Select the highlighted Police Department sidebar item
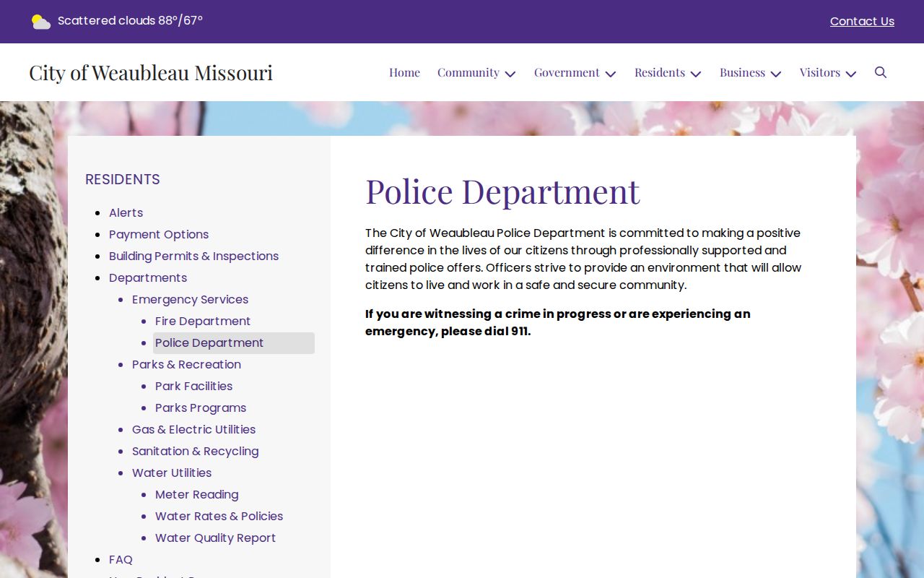 point(234,342)
